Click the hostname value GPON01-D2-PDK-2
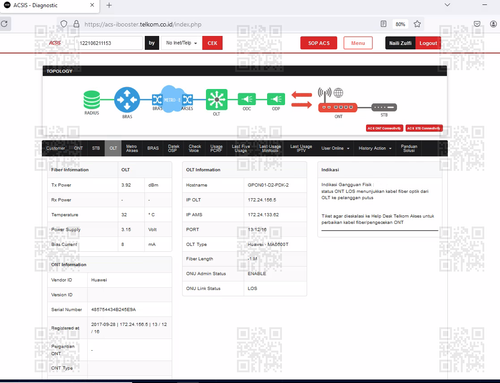 pyautogui.click(x=268, y=185)
